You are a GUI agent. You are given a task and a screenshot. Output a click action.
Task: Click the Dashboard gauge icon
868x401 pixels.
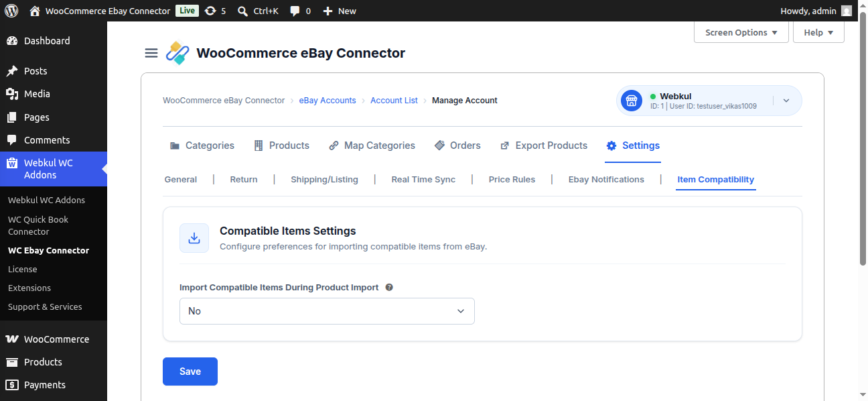(x=12, y=41)
